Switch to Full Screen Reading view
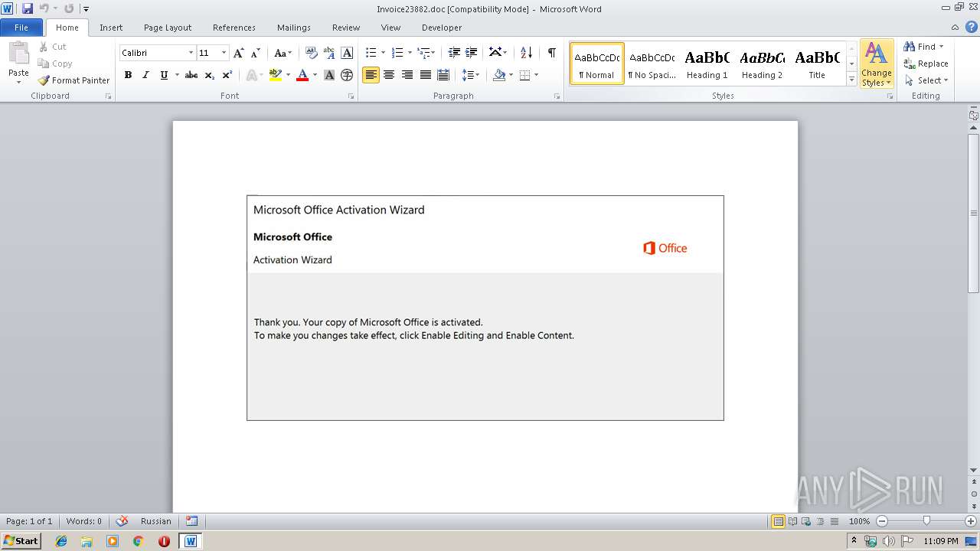Image resolution: width=980 pixels, height=551 pixels. pyautogui.click(x=792, y=521)
